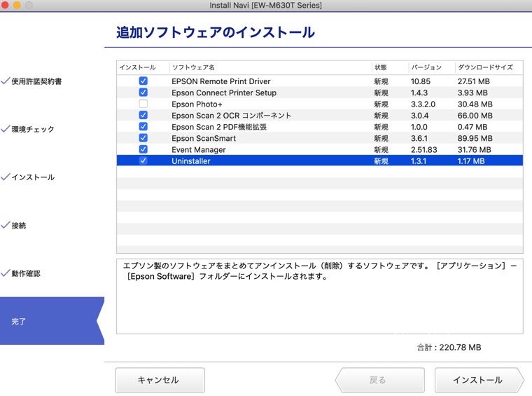Image resolution: width=532 pixels, height=396 pixels.
Task: Uncheck Epson Connect Printer Setup checkbox
Action: click(x=143, y=93)
